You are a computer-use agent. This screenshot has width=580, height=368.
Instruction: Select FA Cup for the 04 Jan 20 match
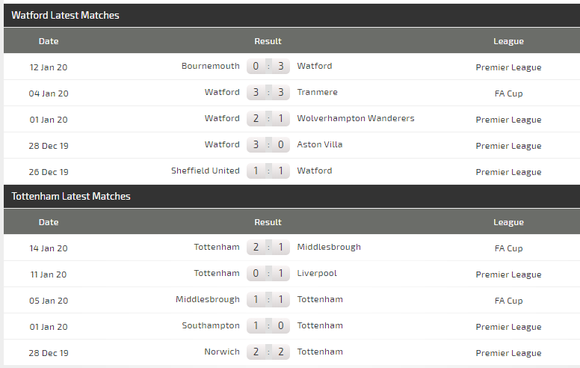coord(508,94)
